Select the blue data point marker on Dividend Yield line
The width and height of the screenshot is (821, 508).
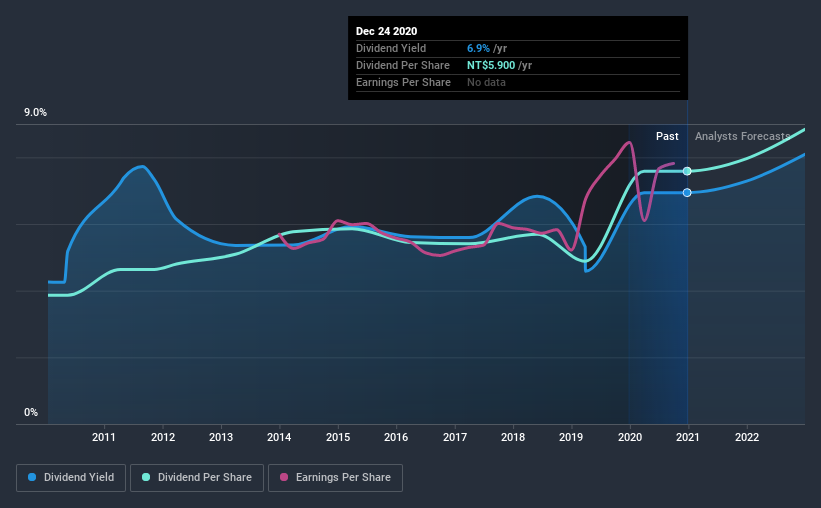coord(687,193)
